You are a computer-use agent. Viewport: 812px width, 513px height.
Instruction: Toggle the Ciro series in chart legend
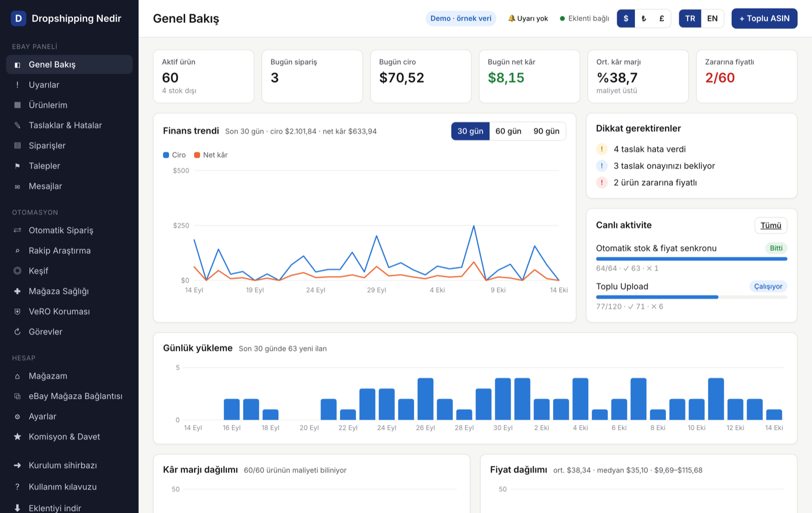point(174,155)
